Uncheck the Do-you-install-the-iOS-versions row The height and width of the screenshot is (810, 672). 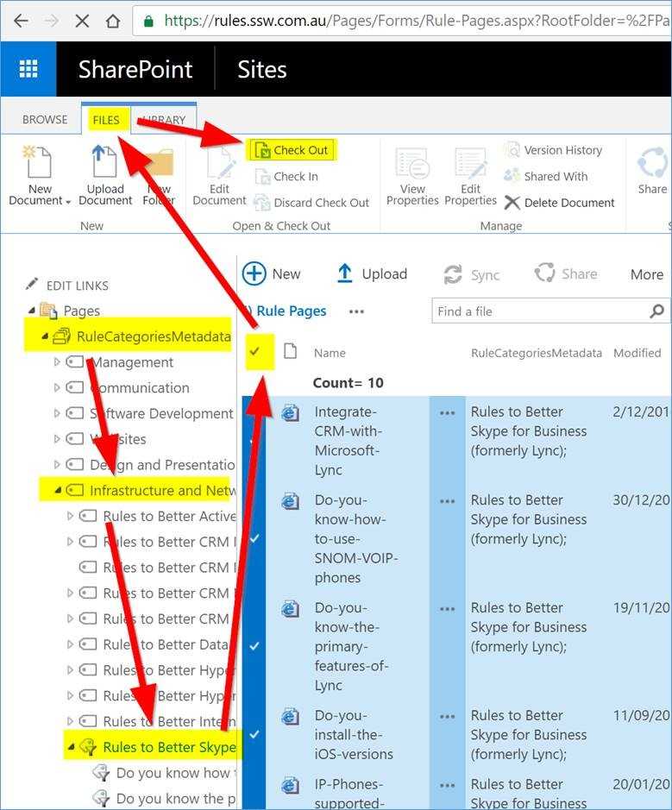[254, 734]
